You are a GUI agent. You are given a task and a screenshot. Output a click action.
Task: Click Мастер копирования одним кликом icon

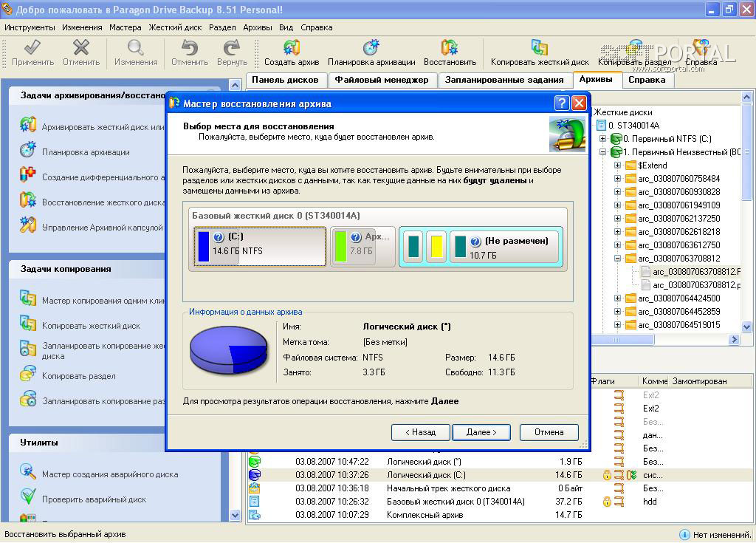pos(28,298)
